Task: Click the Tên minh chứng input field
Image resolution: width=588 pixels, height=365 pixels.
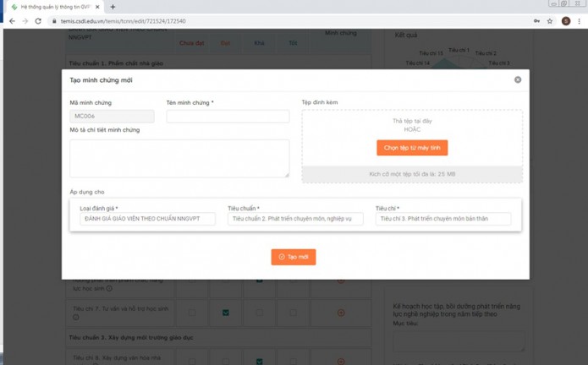Action: 228,117
